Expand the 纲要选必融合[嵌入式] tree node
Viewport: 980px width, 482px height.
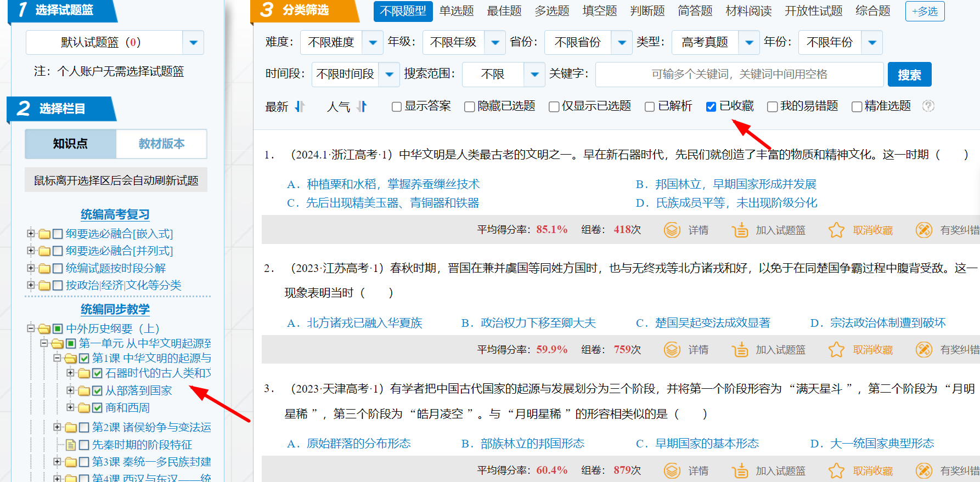pos(31,234)
